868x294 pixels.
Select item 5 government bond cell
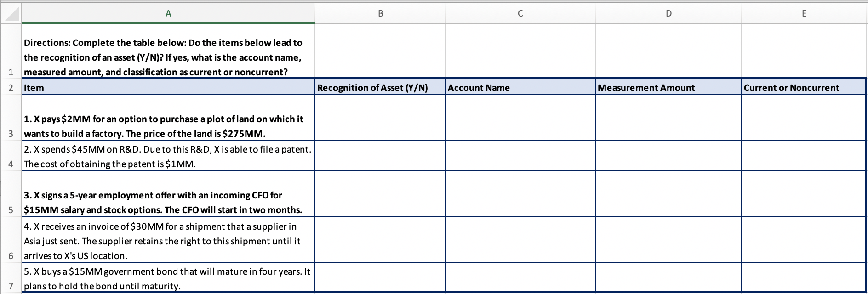point(168,278)
